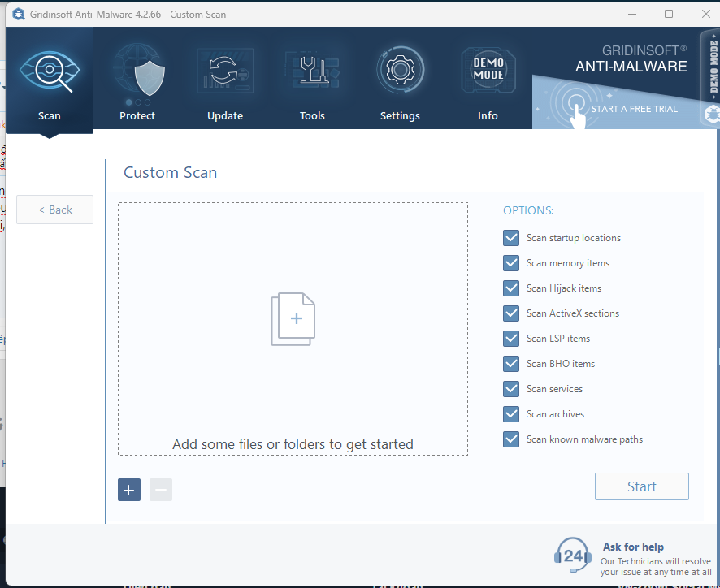Viewport: 720px width, 588px height.
Task: Open the Scan tab eye icon
Action: pos(50,71)
